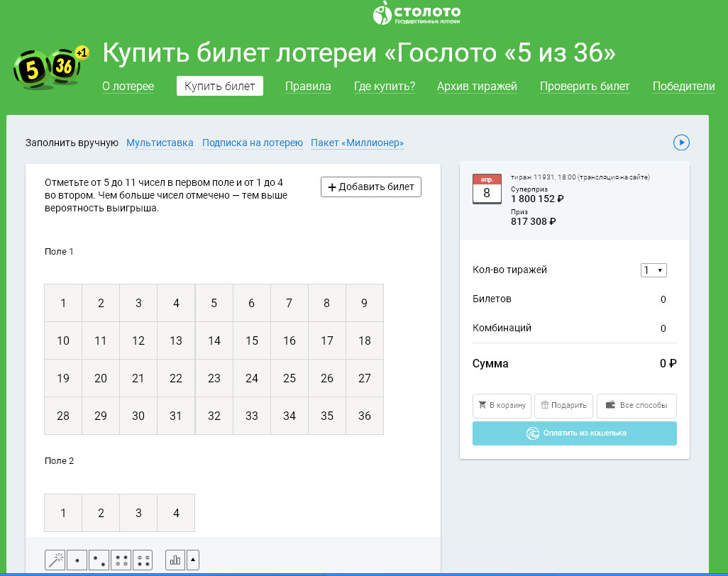Screen dimensions: 728x576
Task: Select the 'Купить билет' tab
Action: click(220, 86)
